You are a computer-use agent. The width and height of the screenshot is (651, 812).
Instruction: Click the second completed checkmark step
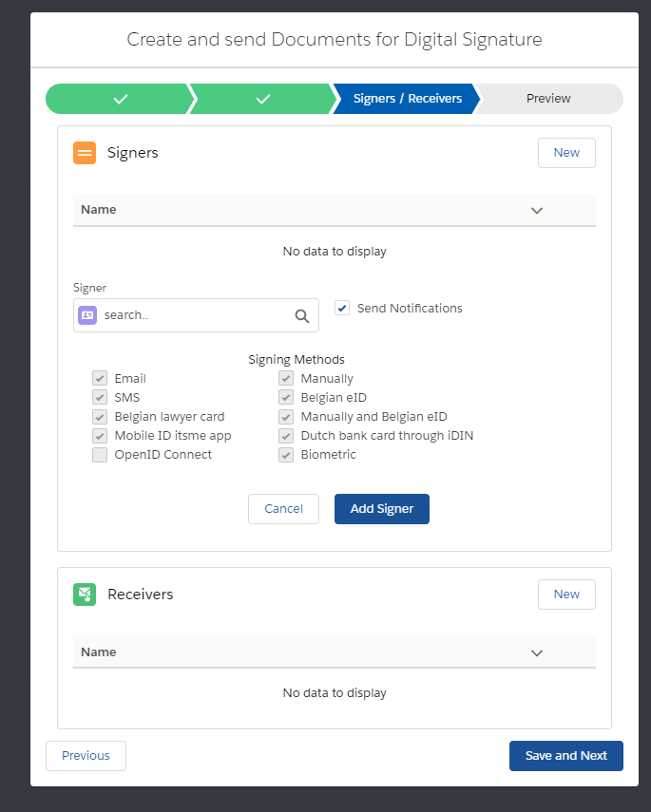[263, 99]
